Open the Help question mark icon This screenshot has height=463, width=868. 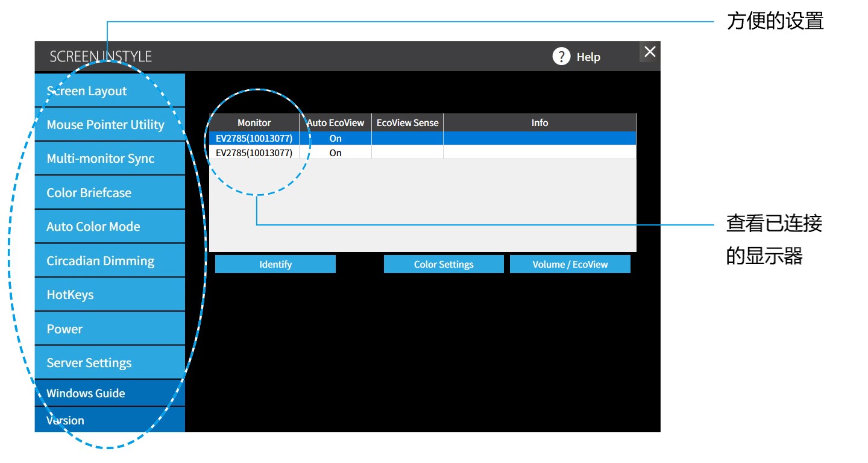coord(561,57)
